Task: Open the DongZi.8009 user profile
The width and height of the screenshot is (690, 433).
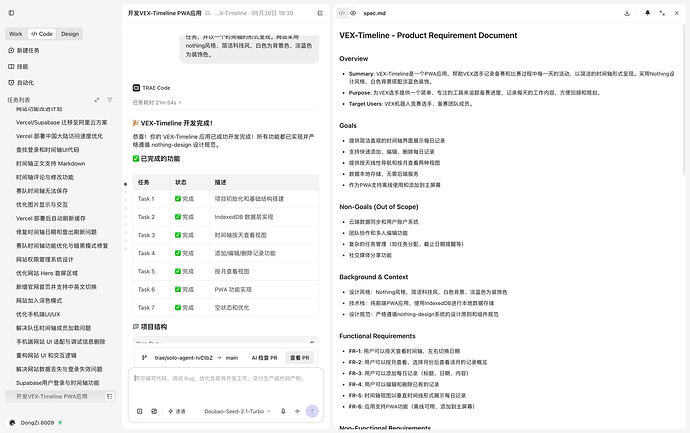Action: click(35, 422)
